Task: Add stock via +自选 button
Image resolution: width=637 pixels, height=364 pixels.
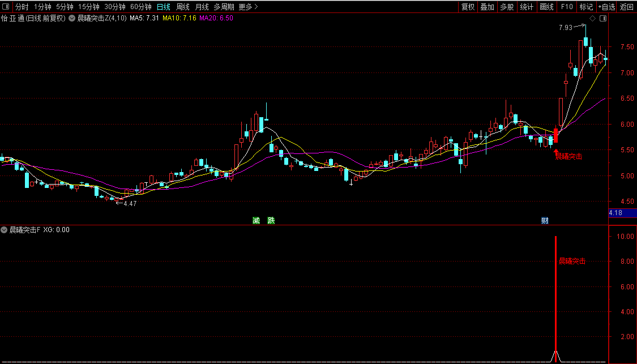Action: pos(606,7)
